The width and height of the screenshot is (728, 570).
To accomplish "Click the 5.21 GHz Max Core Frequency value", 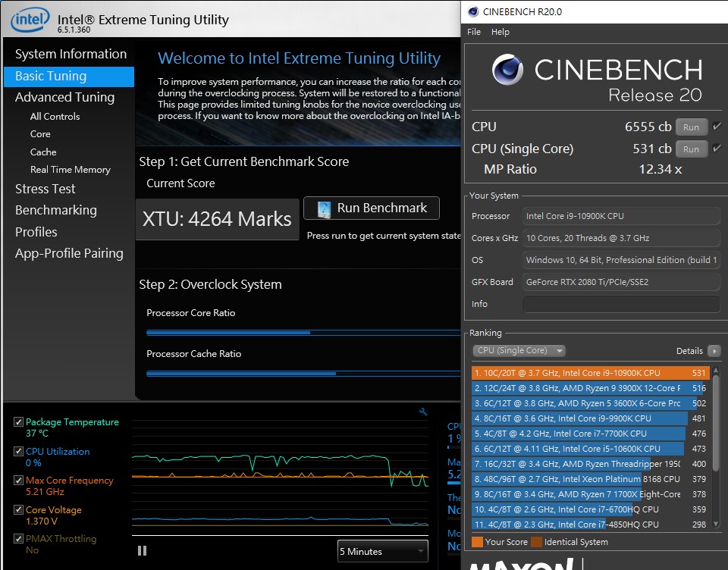I will tap(45, 492).
